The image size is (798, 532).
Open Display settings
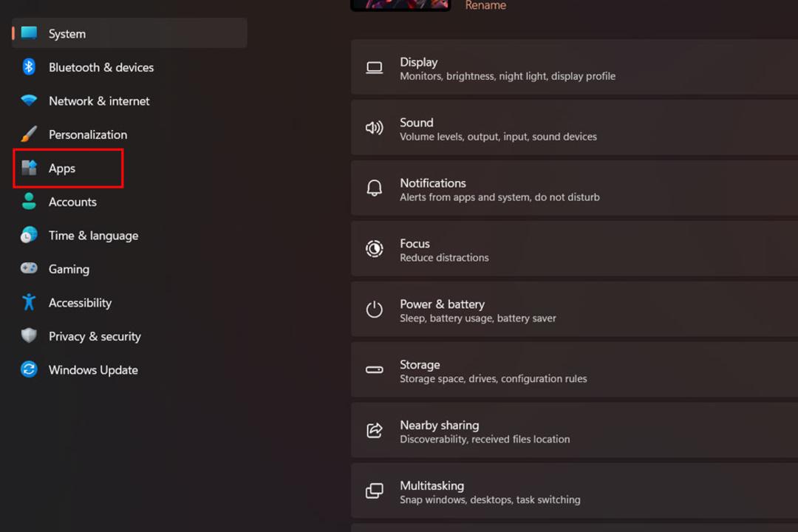[574, 68]
